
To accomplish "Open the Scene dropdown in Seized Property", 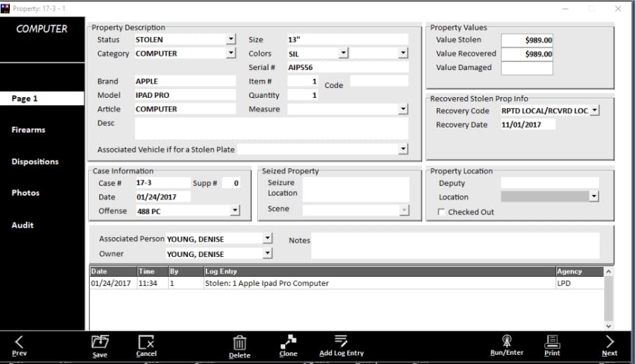I will 404,209.
